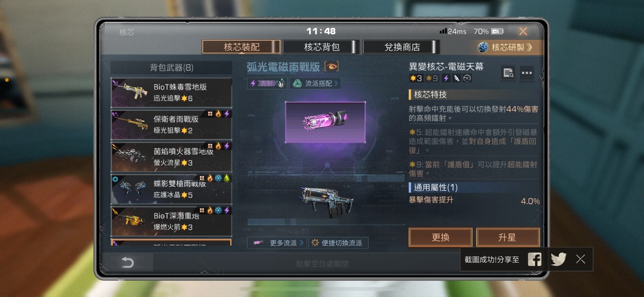This screenshot has height=297, width=644.
Task: Click the 克制 counter element tag
Action: (267, 84)
